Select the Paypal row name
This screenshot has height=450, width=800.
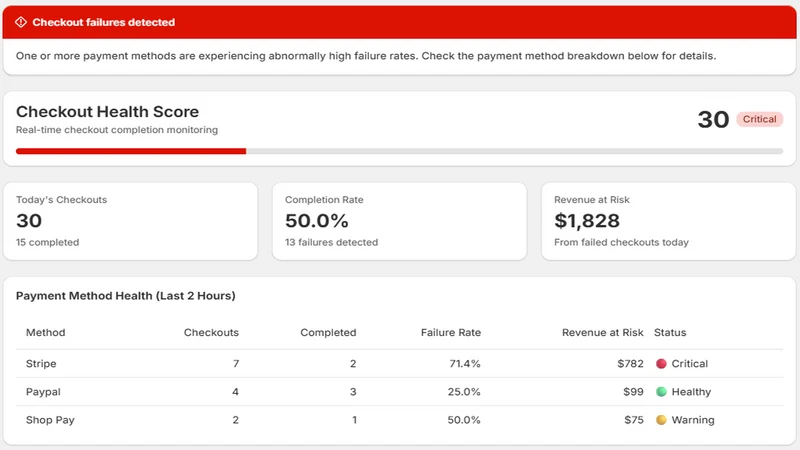click(43, 392)
